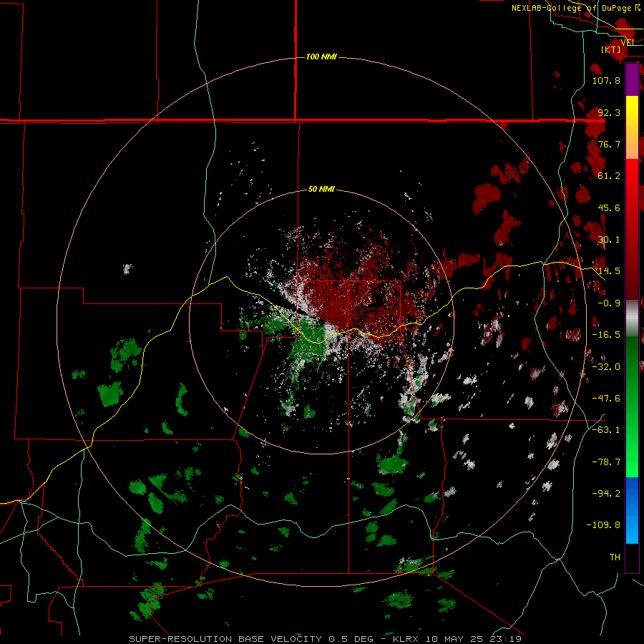This screenshot has height=644, width=644.
Task: Click the 92.3 velocity scale value
Action: pyautogui.click(x=609, y=112)
